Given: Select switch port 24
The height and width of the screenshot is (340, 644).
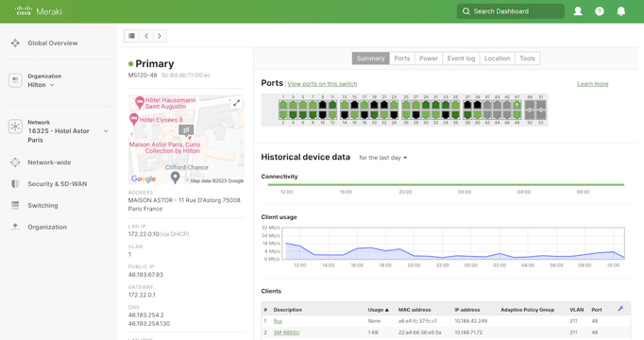Looking at the screenshot, I should tap(394, 115).
